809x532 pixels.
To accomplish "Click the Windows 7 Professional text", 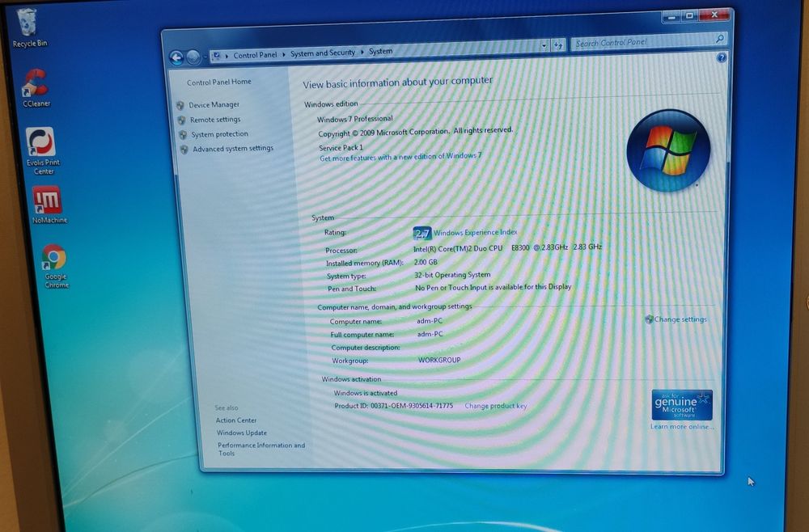I will tap(355, 119).
